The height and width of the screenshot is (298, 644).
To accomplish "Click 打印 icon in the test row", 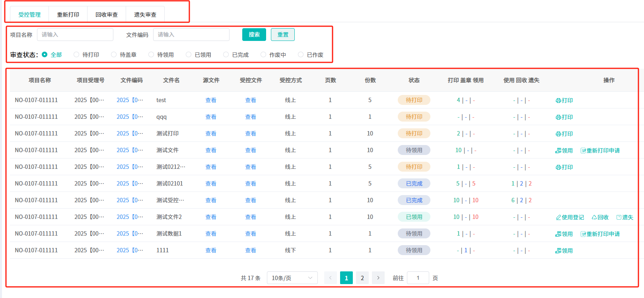I will [564, 100].
